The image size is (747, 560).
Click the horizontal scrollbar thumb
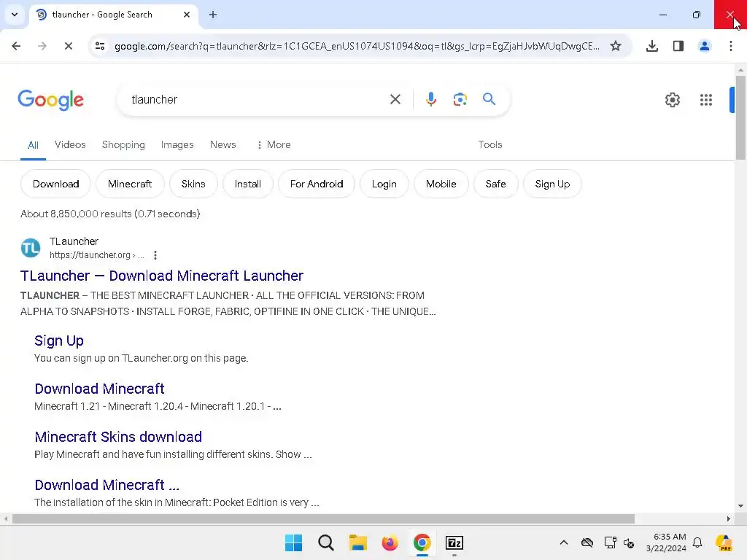(x=323, y=518)
